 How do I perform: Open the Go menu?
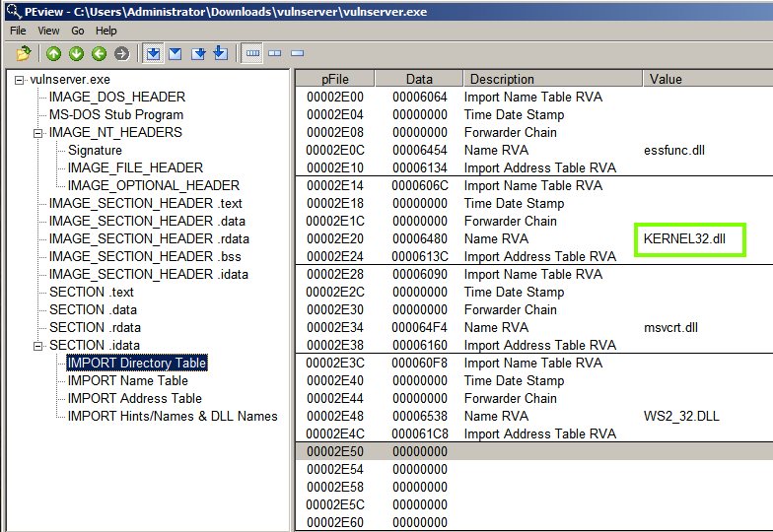click(x=77, y=31)
